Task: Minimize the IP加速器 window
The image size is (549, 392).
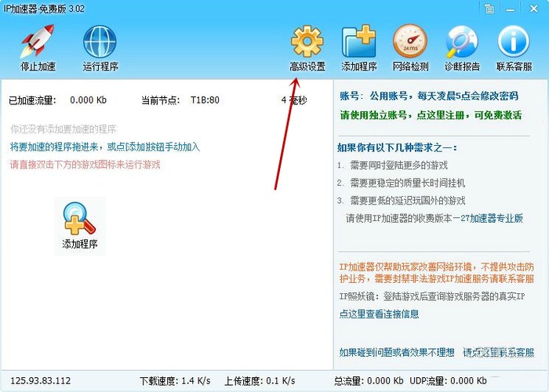Action: coord(510,9)
